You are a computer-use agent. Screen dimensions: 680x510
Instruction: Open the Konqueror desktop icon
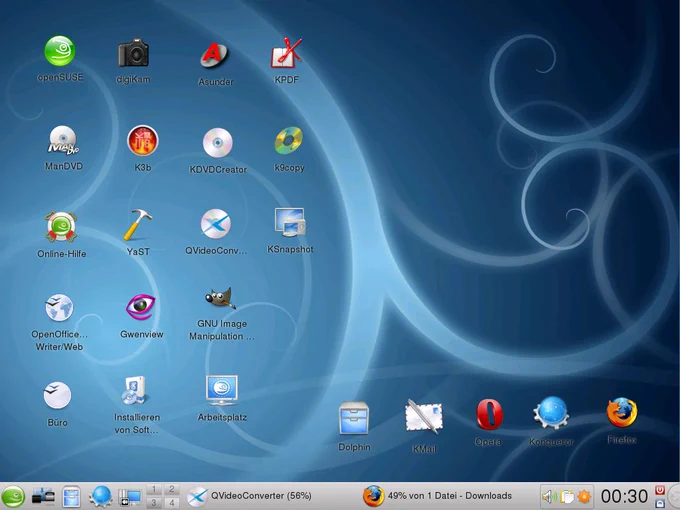coord(551,412)
